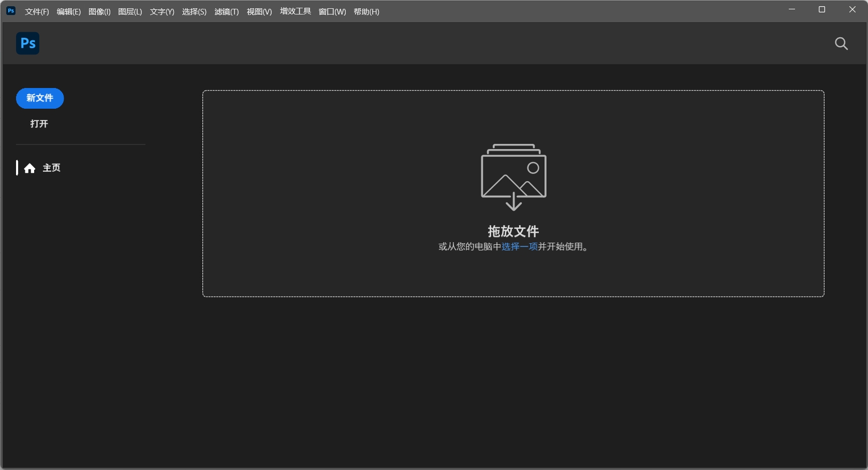868x470 pixels.
Task: Open the 帮助(H) menu
Action: pyautogui.click(x=366, y=11)
